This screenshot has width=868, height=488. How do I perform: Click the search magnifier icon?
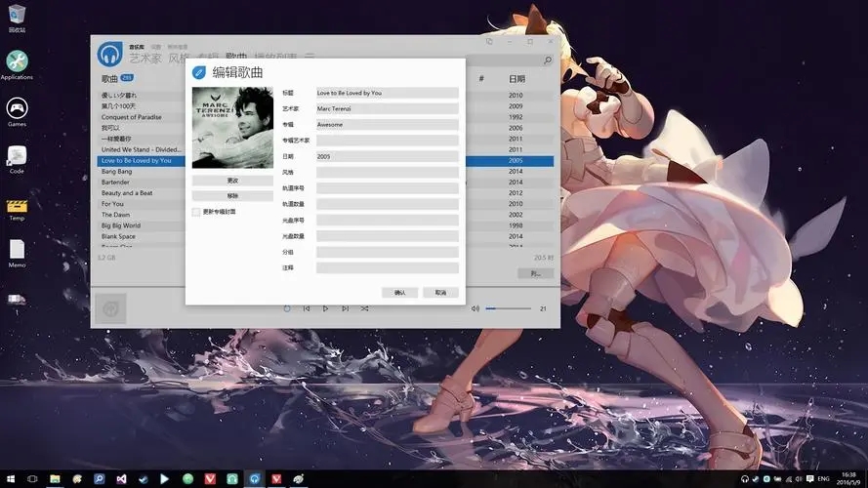(548, 61)
